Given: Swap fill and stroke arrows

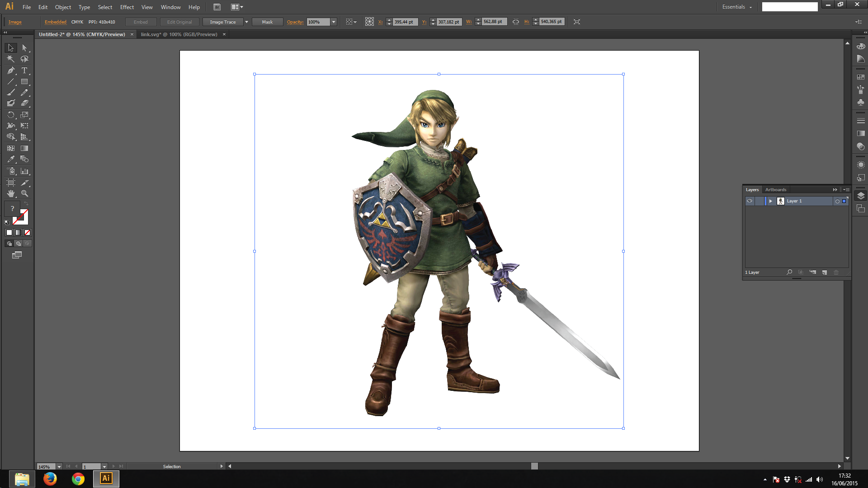Looking at the screenshot, I should (26, 204).
